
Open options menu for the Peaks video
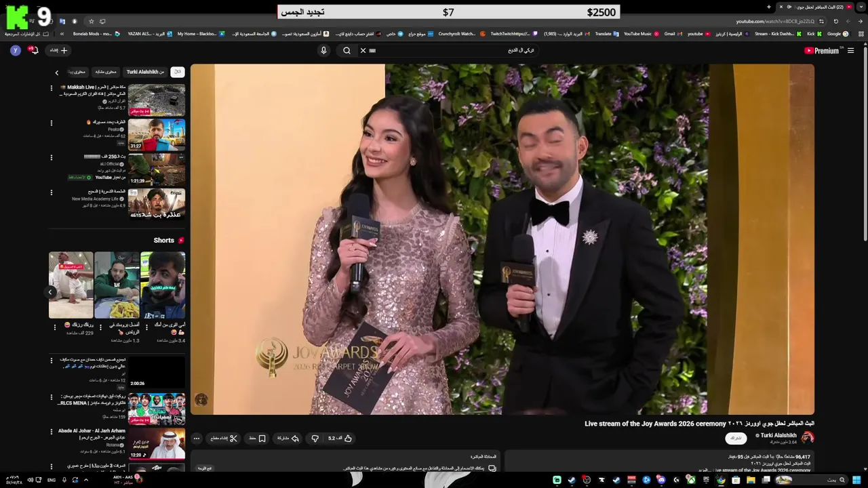pyautogui.click(x=51, y=123)
